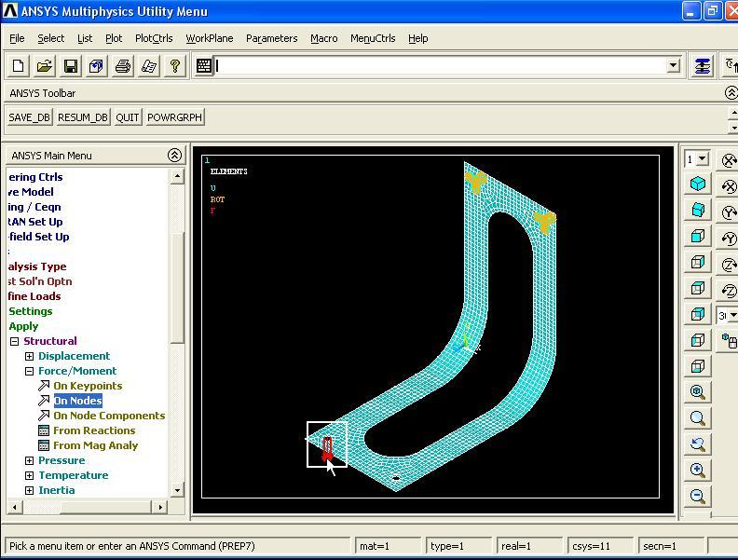738x560 pixels.
Task: Click the Report Generator icon
Action: tap(149, 66)
